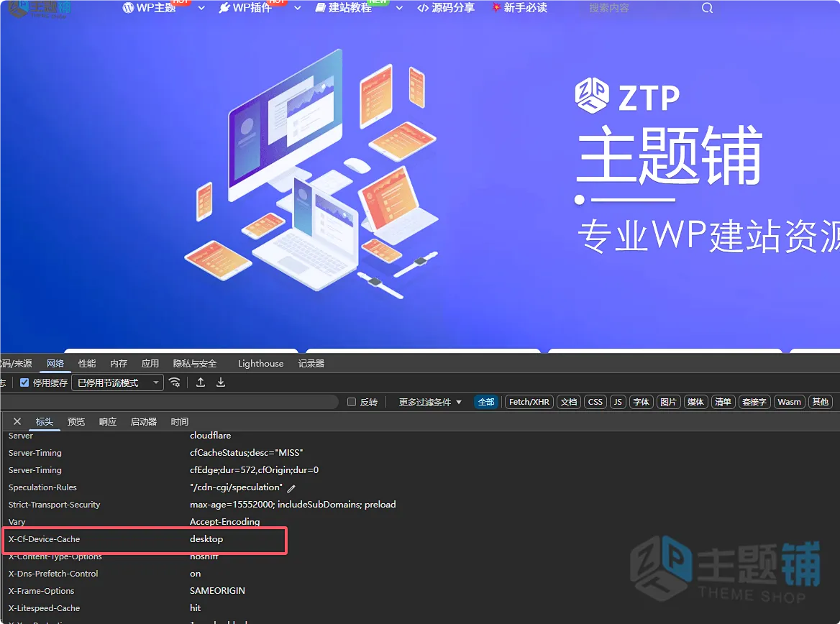Click the network filter text input
This screenshot has width=840, height=624.
169,403
